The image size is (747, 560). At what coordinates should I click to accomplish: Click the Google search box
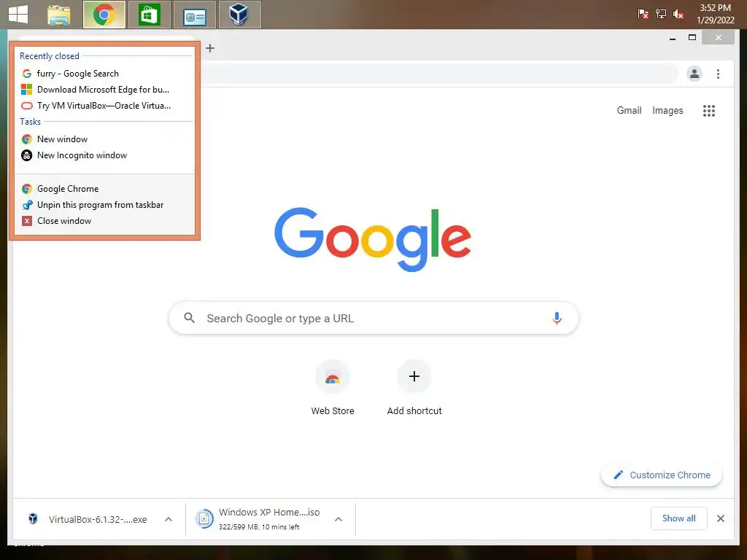373,318
